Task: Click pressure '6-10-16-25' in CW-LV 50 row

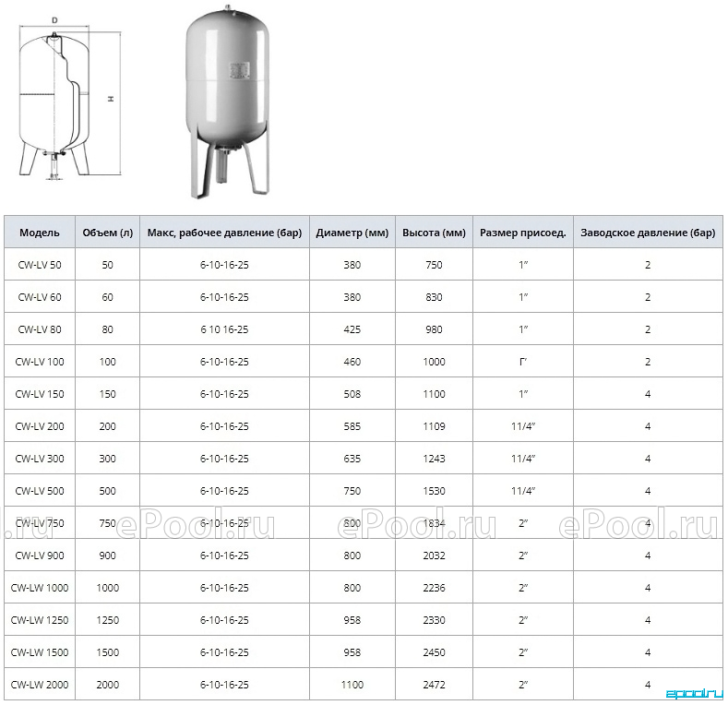Action: tap(224, 265)
